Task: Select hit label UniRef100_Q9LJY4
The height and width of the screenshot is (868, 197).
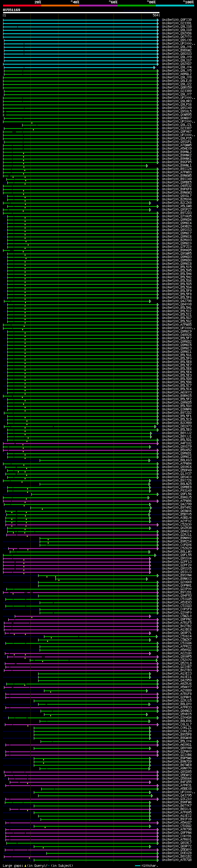Action: (x=177, y=67)
